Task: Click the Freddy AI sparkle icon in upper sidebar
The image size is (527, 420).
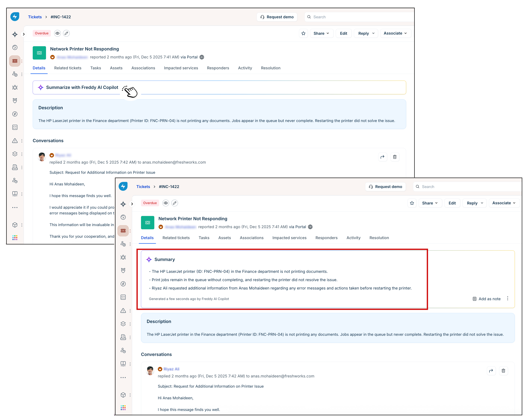Action: coord(15,34)
